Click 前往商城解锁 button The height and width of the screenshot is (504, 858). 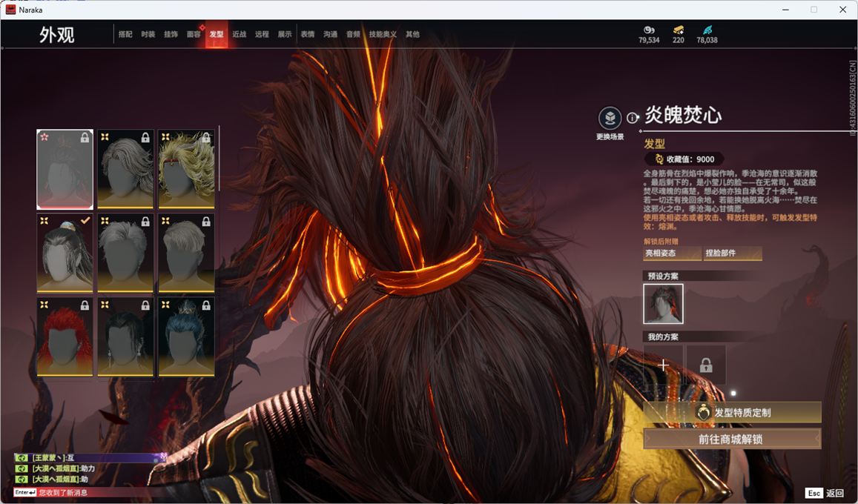pyautogui.click(x=732, y=439)
